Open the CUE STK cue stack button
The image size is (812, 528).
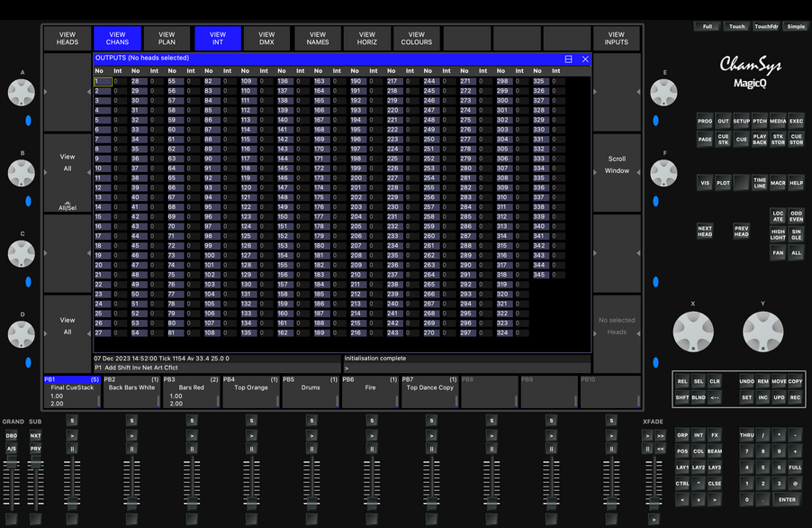point(723,140)
